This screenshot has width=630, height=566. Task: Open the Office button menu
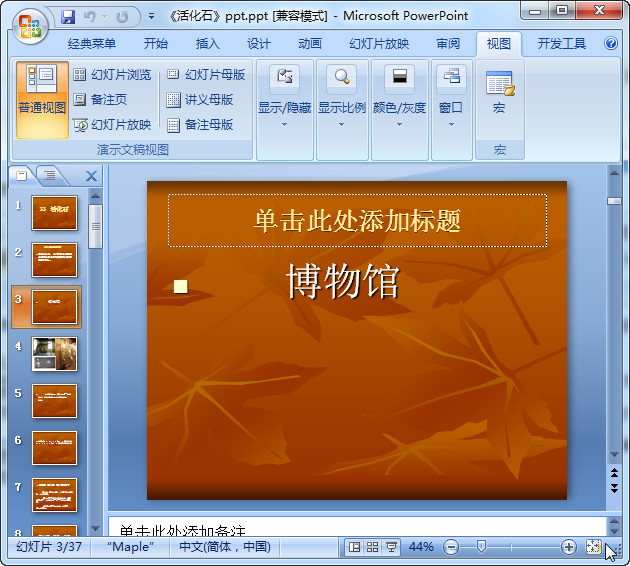(x=30, y=27)
